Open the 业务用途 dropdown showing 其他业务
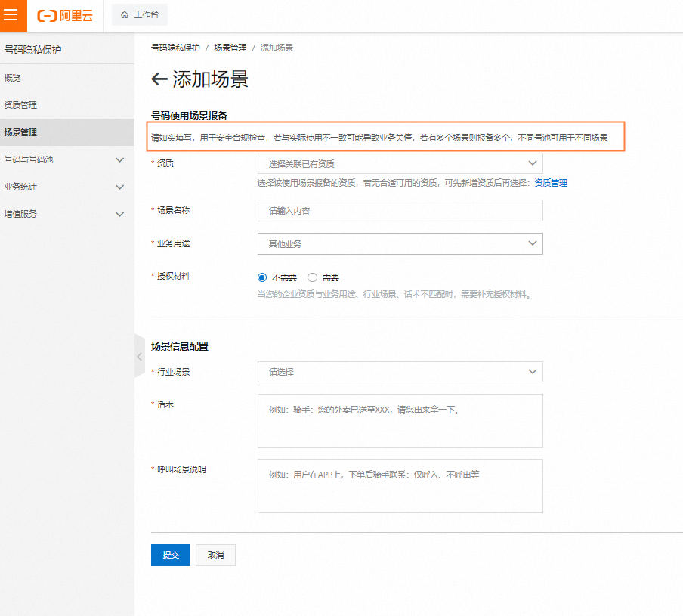Screen dimensions: 683x616 [400, 243]
